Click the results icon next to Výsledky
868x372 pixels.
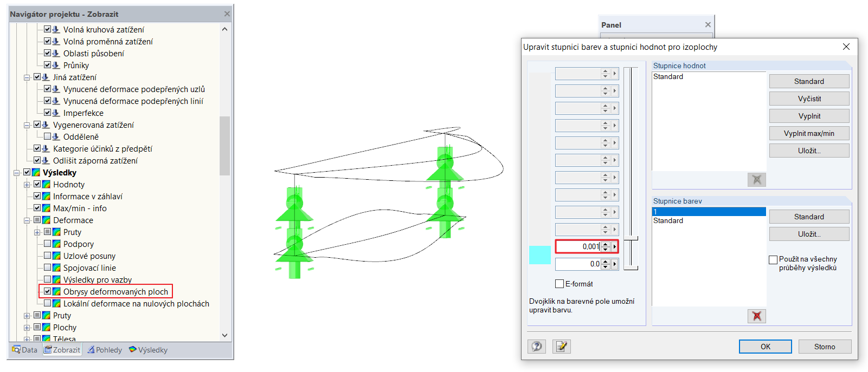36,172
